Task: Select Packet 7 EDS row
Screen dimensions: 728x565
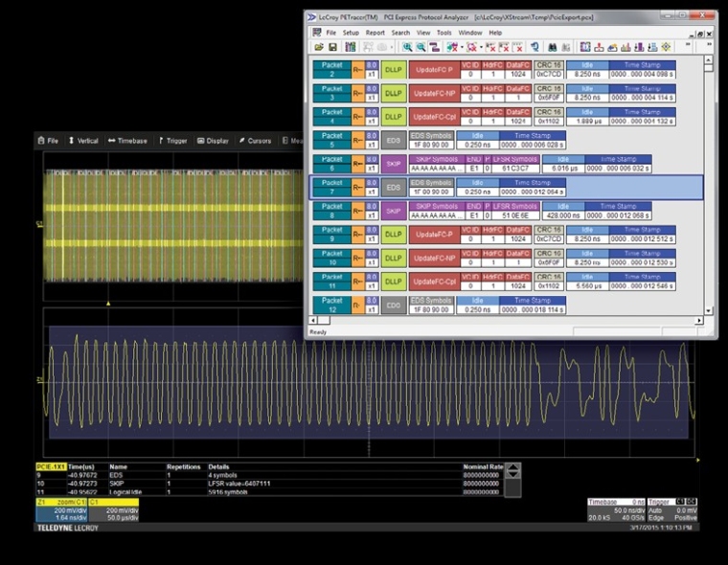Action: tap(330, 186)
